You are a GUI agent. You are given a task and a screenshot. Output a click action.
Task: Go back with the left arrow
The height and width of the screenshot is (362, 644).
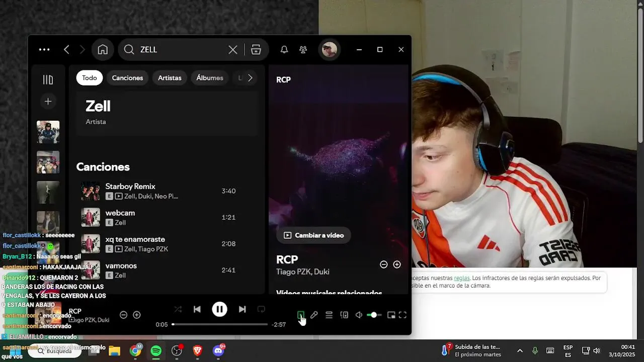66,49
